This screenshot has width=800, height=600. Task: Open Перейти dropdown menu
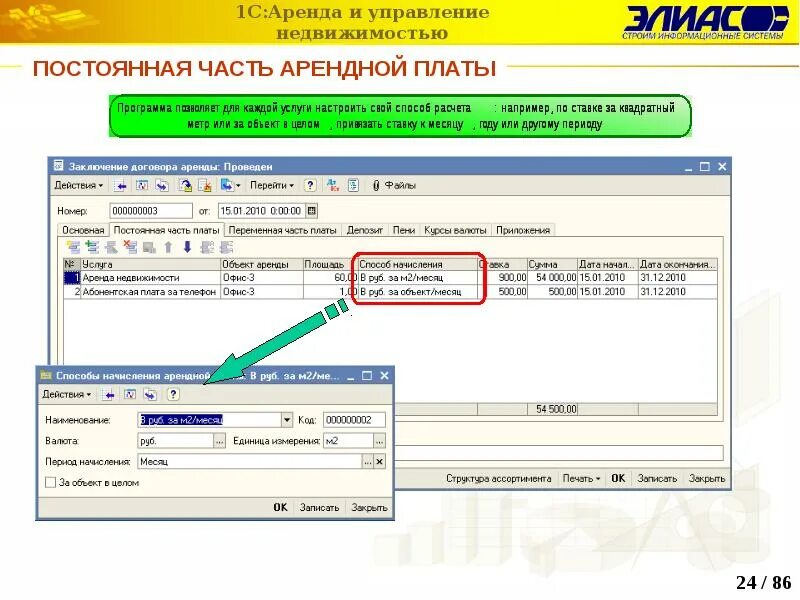coord(272,186)
